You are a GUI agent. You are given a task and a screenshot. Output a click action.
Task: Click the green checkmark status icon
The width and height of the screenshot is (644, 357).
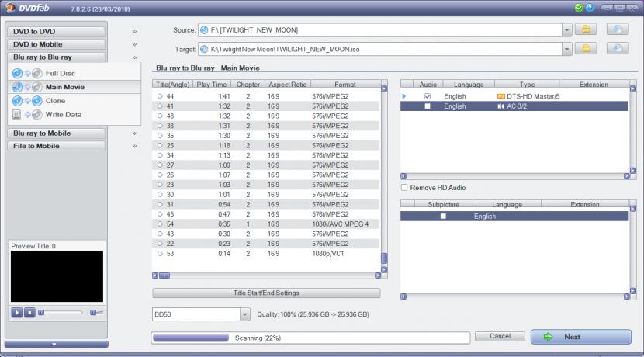point(579,8)
